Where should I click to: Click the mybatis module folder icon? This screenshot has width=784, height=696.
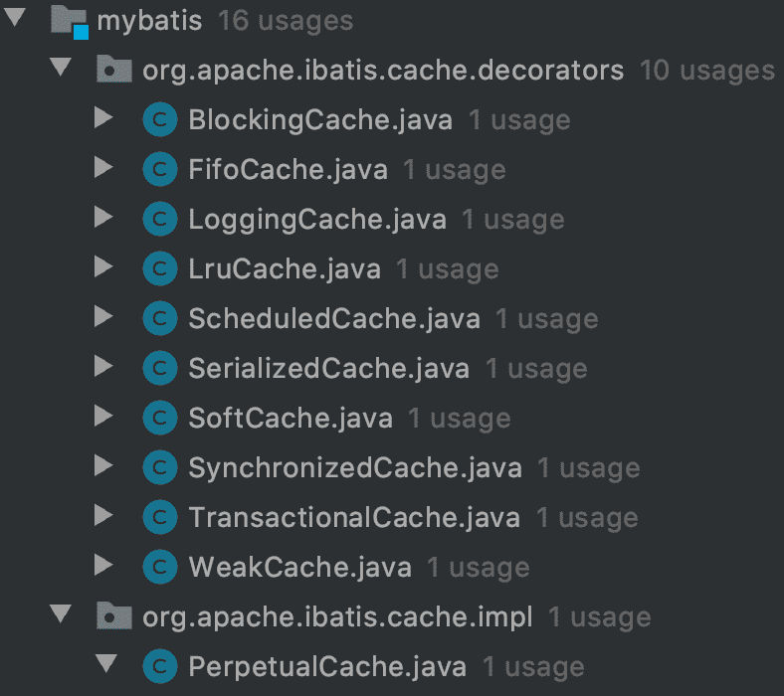pyautogui.click(x=70, y=22)
